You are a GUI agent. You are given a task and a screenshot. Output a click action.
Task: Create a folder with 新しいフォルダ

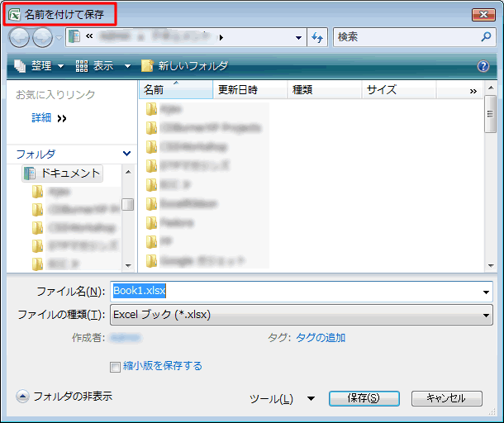tap(184, 66)
